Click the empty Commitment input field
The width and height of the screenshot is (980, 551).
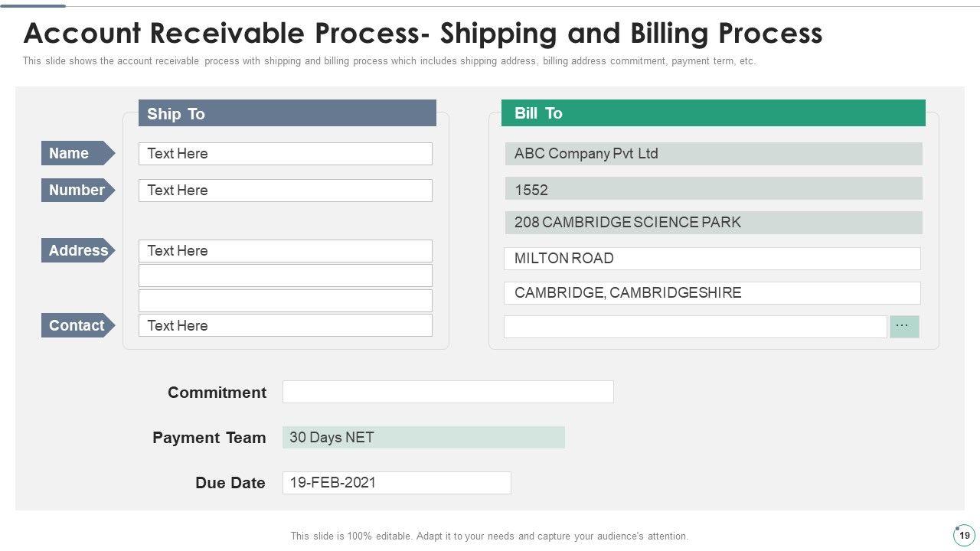pyautogui.click(x=448, y=392)
